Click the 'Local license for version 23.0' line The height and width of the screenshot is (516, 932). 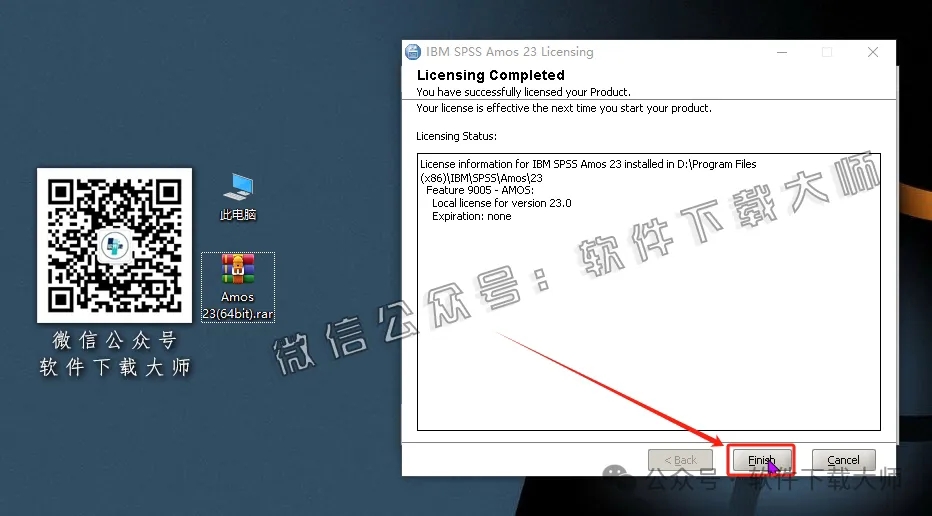tap(501, 203)
